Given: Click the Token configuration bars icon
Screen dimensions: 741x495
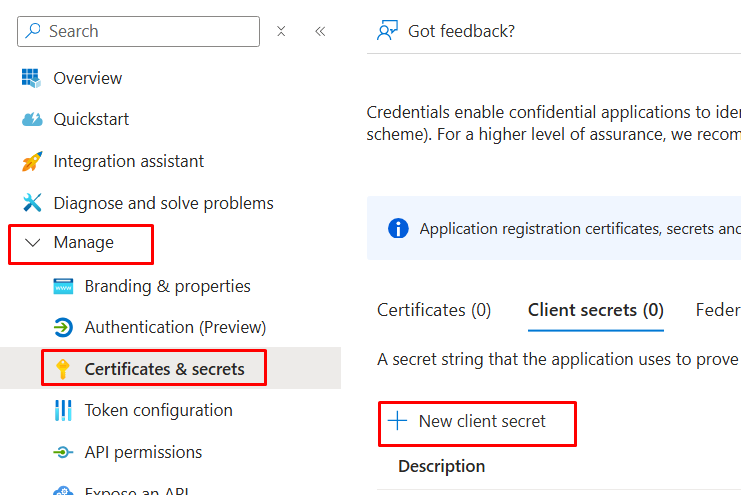Looking at the screenshot, I should coord(63,410).
